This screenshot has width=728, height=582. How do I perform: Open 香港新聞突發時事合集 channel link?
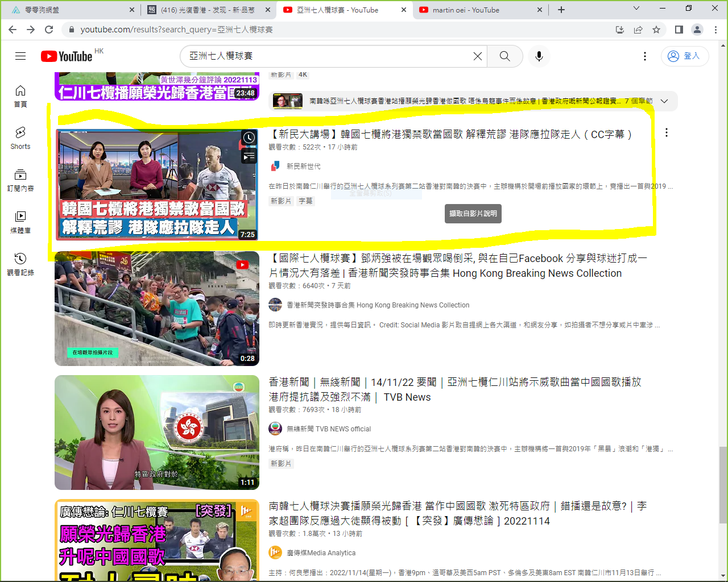[x=378, y=305]
